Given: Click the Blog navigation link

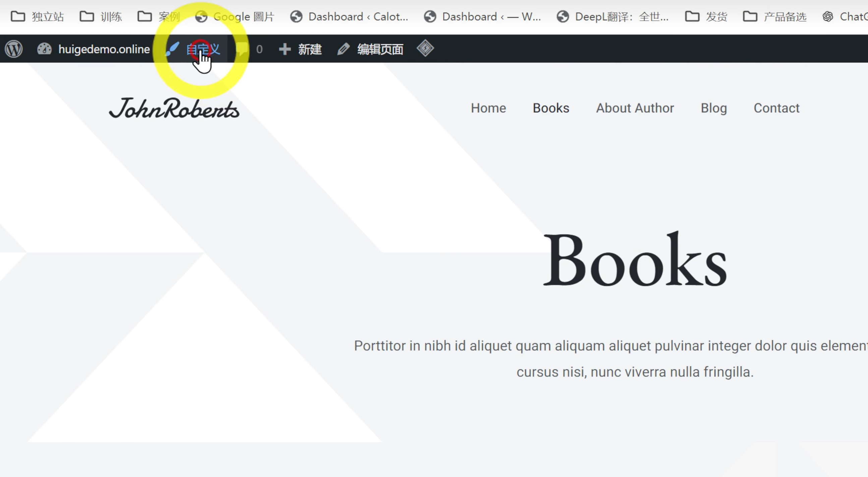Looking at the screenshot, I should (x=714, y=107).
